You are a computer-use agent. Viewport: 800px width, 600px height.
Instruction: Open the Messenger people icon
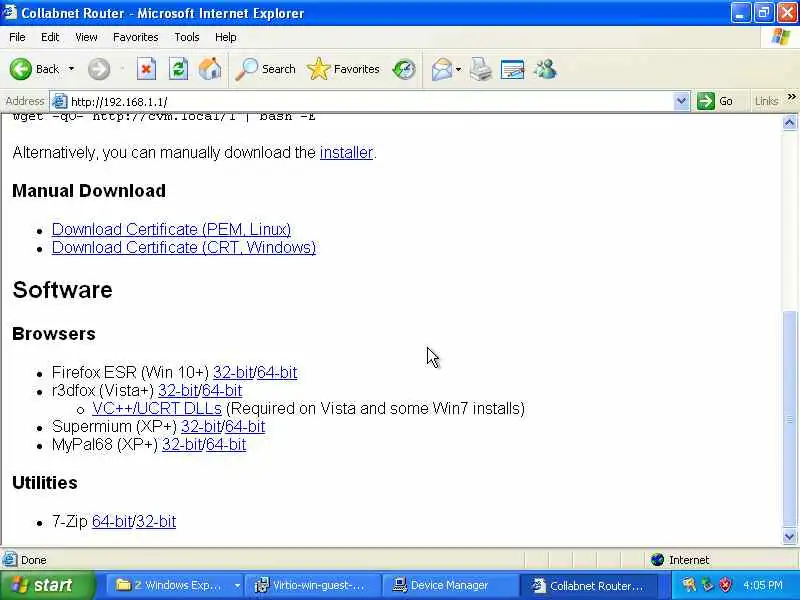545,69
